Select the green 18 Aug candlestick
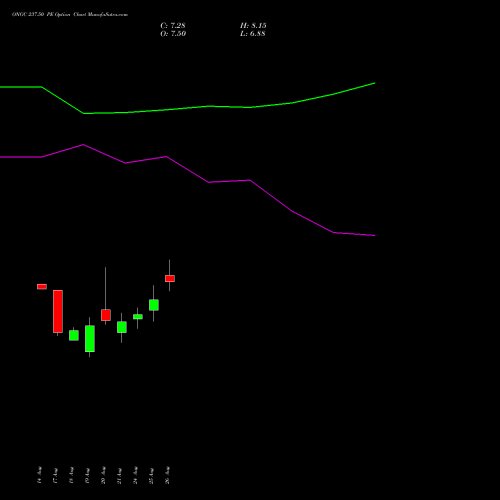The height and width of the screenshot is (500, 500). point(74,335)
